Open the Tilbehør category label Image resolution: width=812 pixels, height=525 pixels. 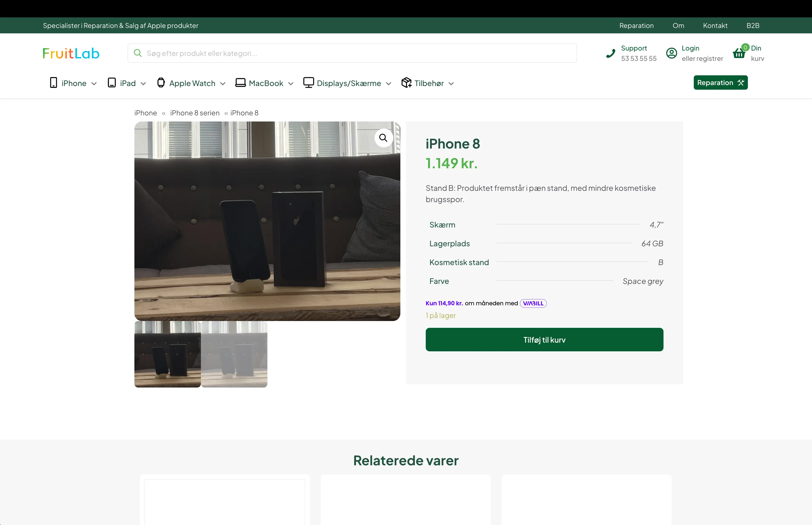(429, 83)
